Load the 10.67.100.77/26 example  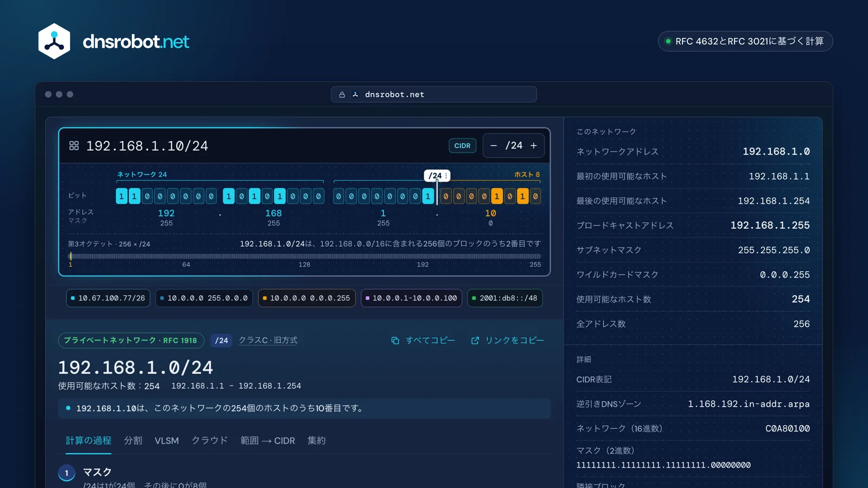pos(108,298)
